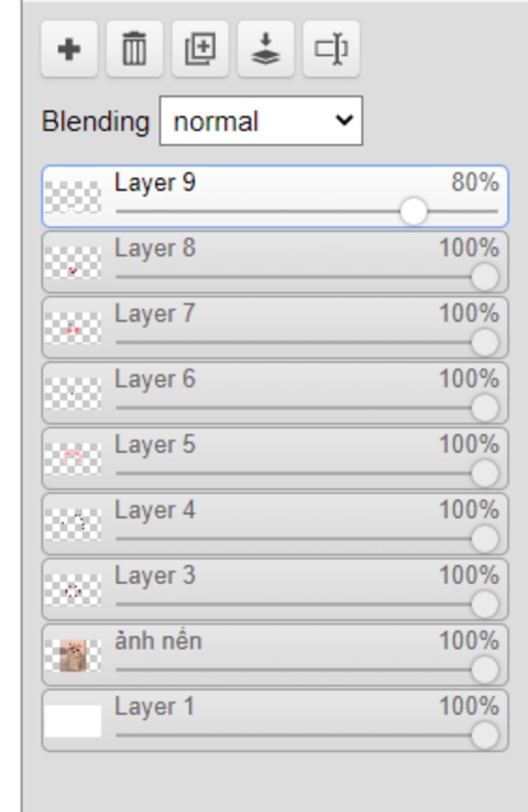Click Layer 9 opacity slider handle
Viewport: 528px width, 812px height.
(414, 211)
